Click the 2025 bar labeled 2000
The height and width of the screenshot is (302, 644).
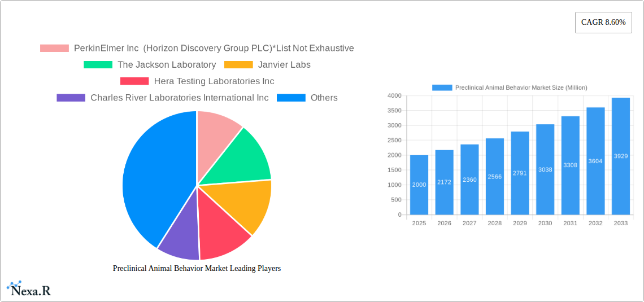tap(419, 185)
